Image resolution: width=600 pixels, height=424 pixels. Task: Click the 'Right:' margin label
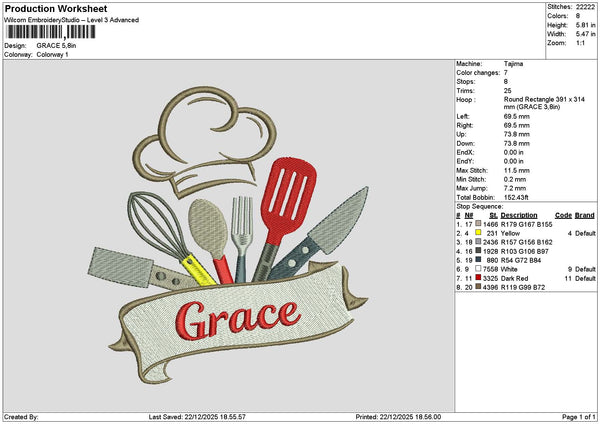pyautogui.click(x=465, y=126)
